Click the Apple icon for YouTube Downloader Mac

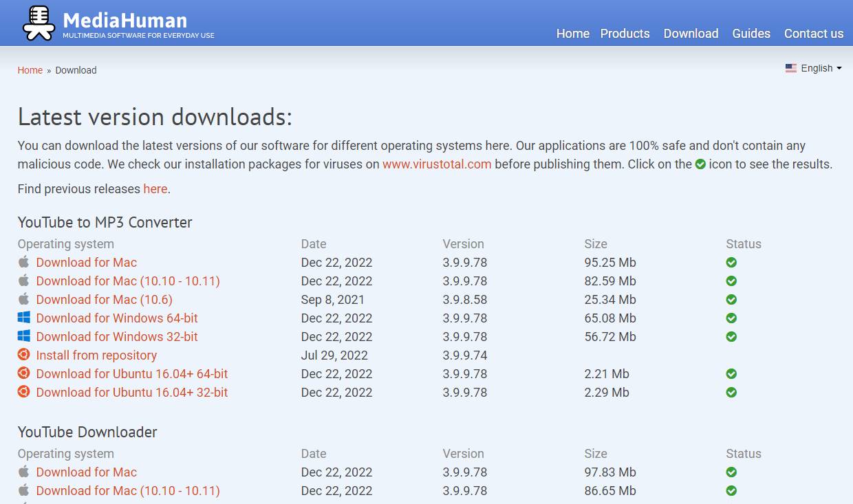[x=23, y=472]
